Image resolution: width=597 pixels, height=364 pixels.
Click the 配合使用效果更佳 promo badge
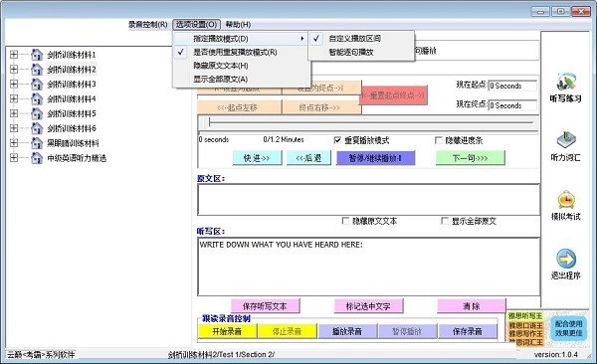click(x=568, y=328)
